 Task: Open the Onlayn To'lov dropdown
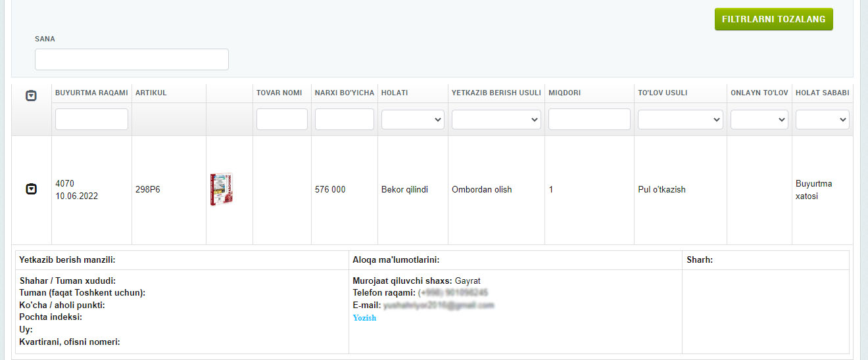click(759, 120)
